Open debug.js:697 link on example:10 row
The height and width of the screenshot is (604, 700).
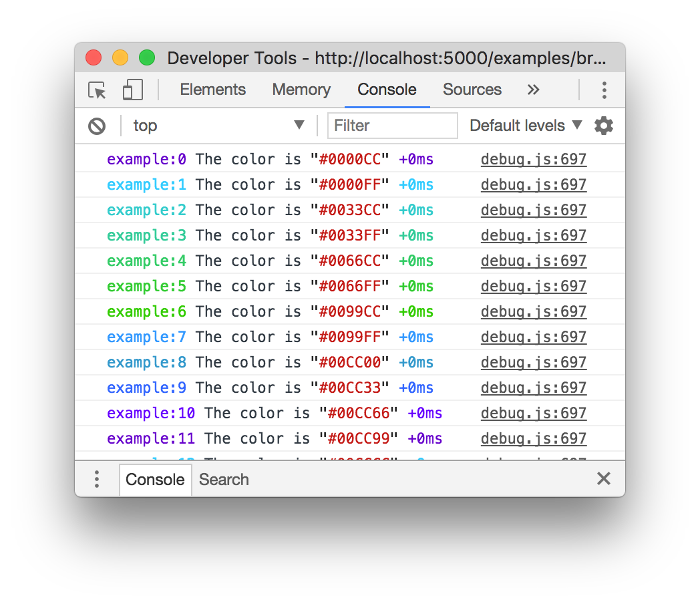534,414
